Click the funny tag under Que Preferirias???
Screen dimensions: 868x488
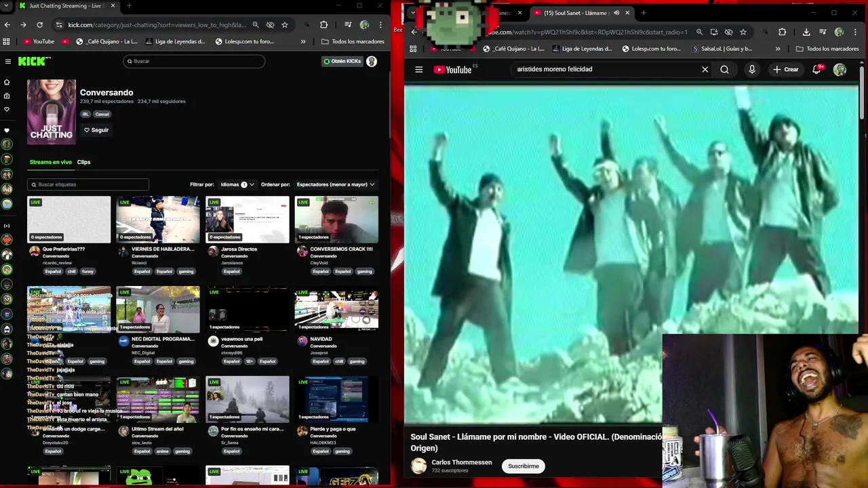pyautogui.click(x=87, y=272)
